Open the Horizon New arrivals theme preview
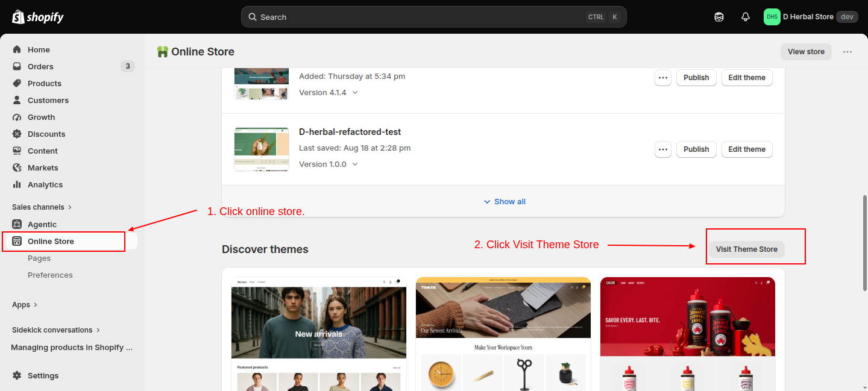This screenshot has height=391, width=868. click(319, 334)
